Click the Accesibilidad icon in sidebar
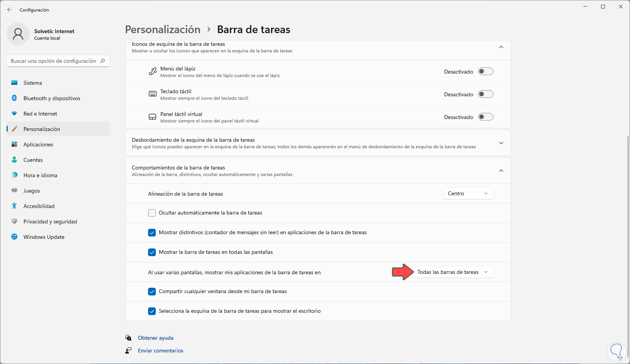 [x=14, y=206]
